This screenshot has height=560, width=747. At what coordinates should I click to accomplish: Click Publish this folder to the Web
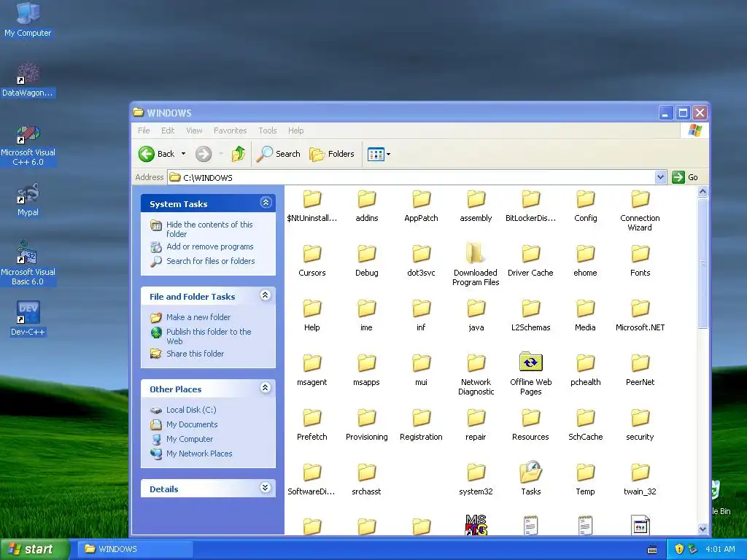(x=209, y=336)
